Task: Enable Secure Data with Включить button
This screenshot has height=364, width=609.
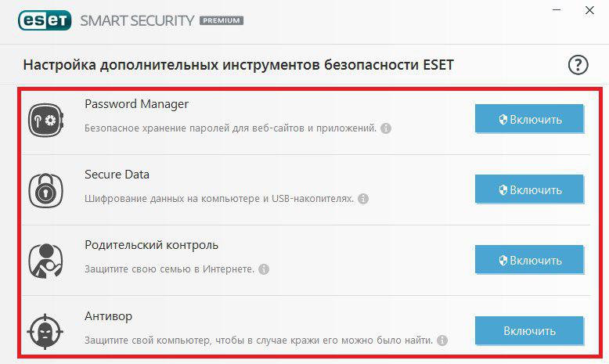Action: point(529,189)
